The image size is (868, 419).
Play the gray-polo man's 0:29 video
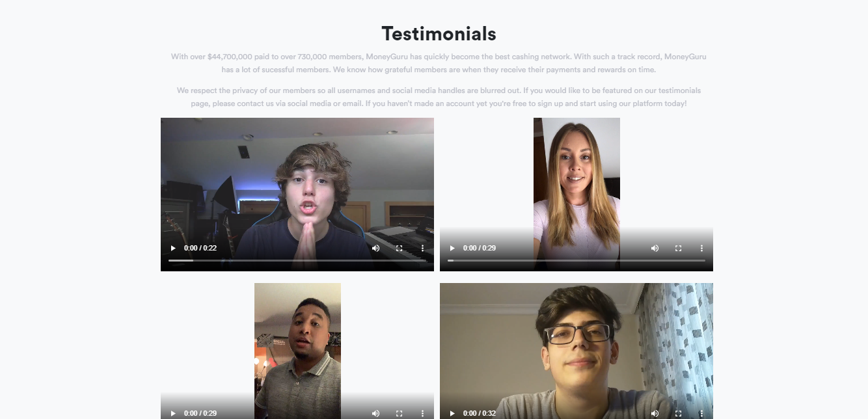pos(173,413)
